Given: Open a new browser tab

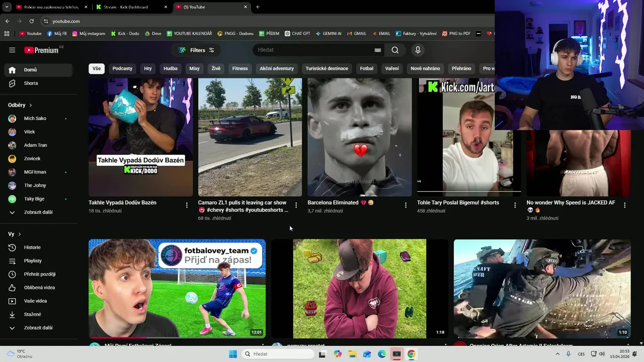Looking at the screenshot, I should click(x=258, y=7).
